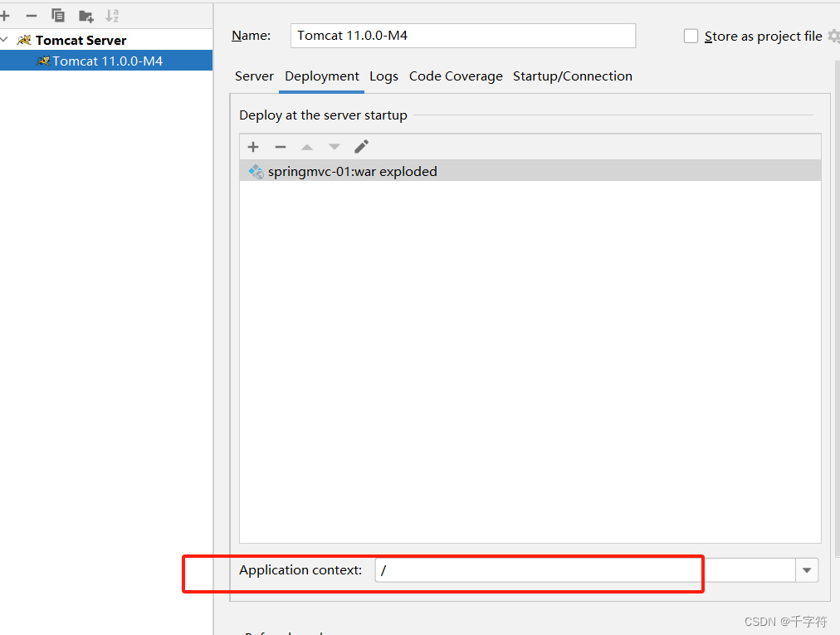Open the Application context dropdown
This screenshot has width=840, height=635.
point(806,570)
